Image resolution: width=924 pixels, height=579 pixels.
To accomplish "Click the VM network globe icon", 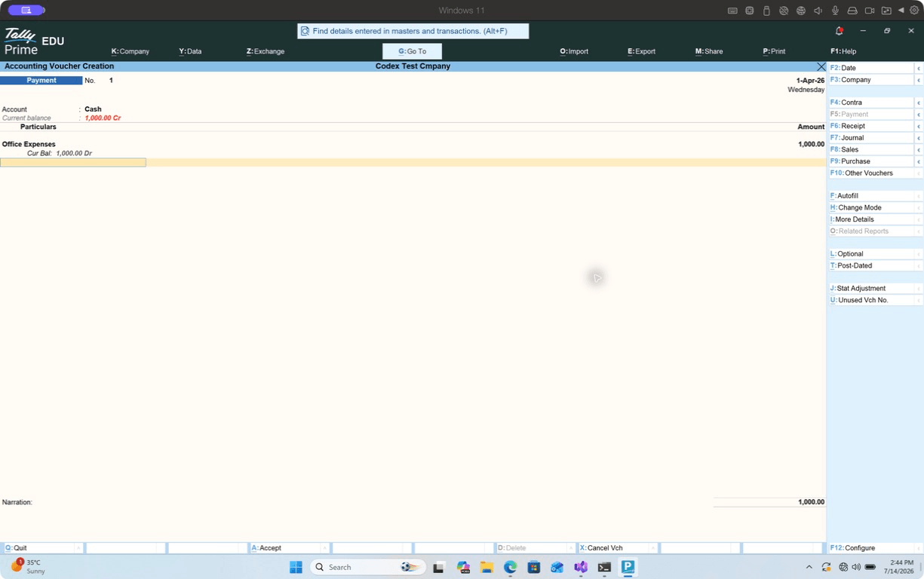I will click(x=801, y=11).
